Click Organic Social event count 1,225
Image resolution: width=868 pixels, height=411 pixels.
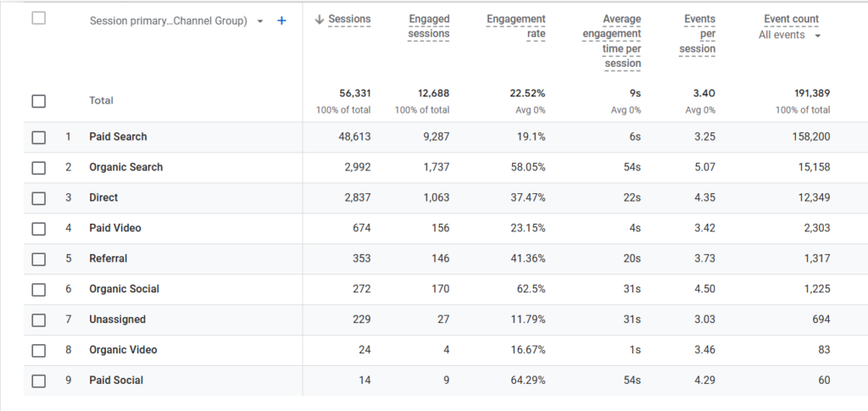point(817,289)
